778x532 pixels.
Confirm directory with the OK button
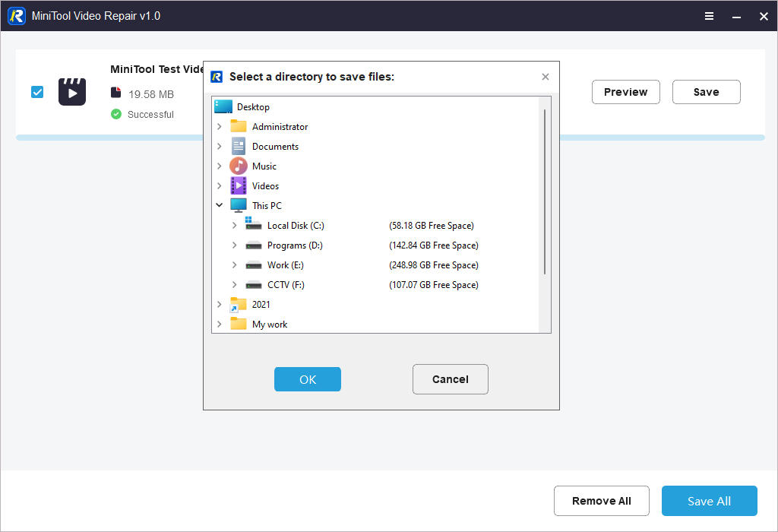[x=308, y=379]
